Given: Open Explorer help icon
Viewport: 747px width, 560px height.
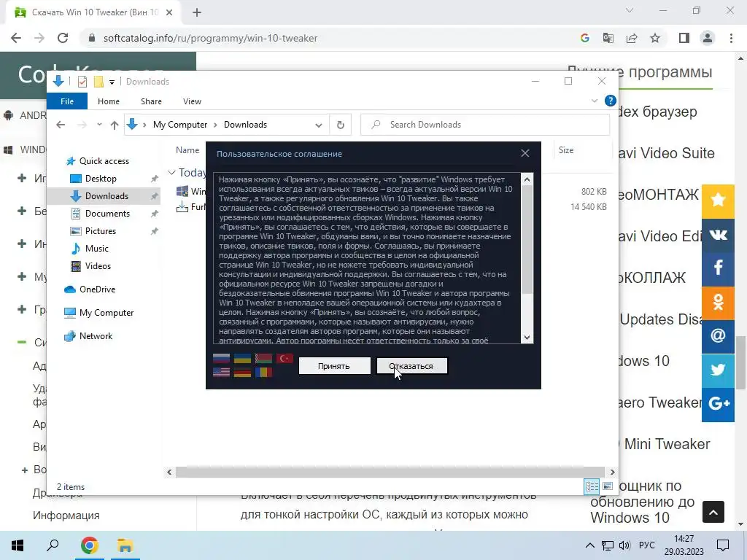Looking at the screenshot, I should (610, 101).
